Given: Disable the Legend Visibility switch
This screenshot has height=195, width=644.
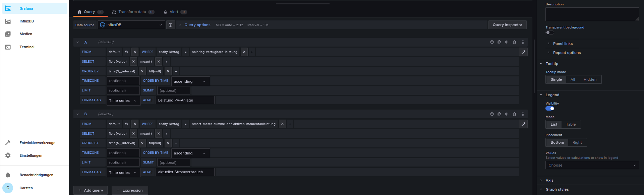Looking at the screenshot, I should 549,109.
